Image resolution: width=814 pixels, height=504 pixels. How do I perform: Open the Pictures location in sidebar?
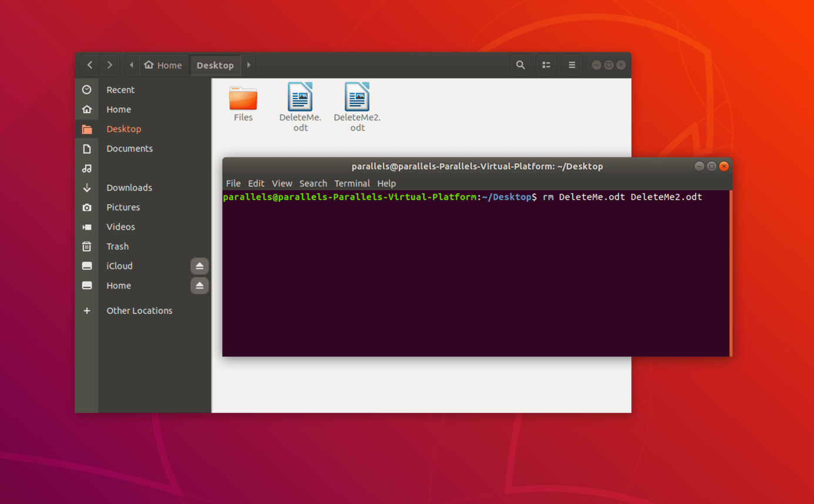(123, 207)
